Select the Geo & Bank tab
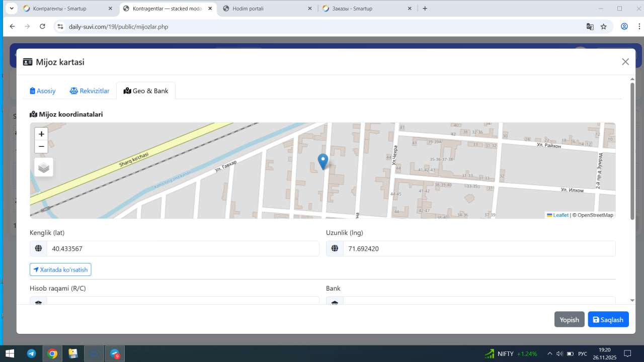644x362 pixels. (x=146, y=91)
